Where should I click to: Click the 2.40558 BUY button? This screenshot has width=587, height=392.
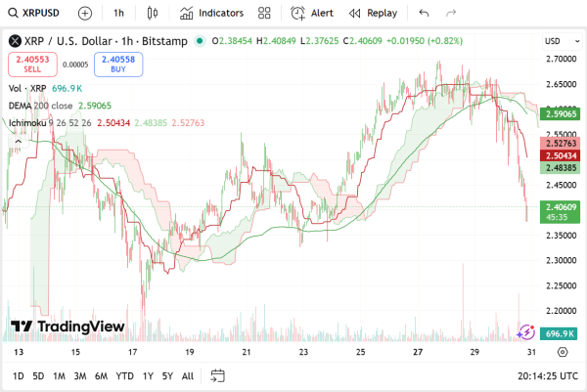(x=118, y=65)
